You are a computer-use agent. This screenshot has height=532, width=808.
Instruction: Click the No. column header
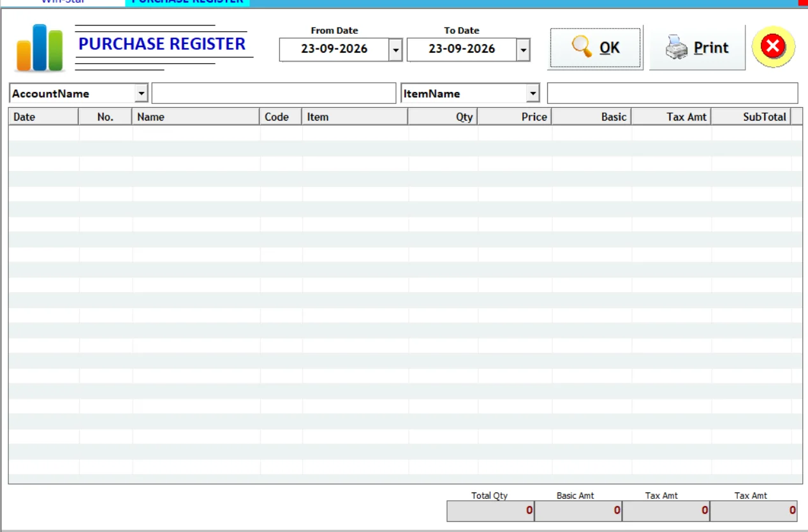tap(105, 117)
